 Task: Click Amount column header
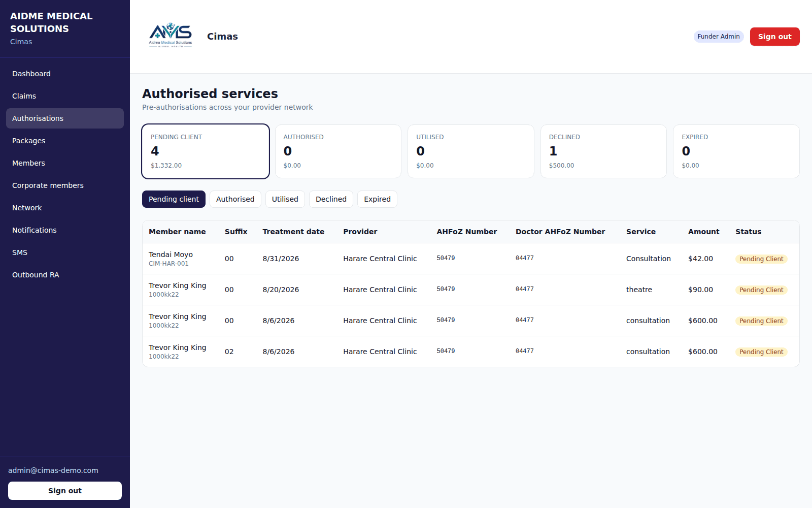coord(703,232)
